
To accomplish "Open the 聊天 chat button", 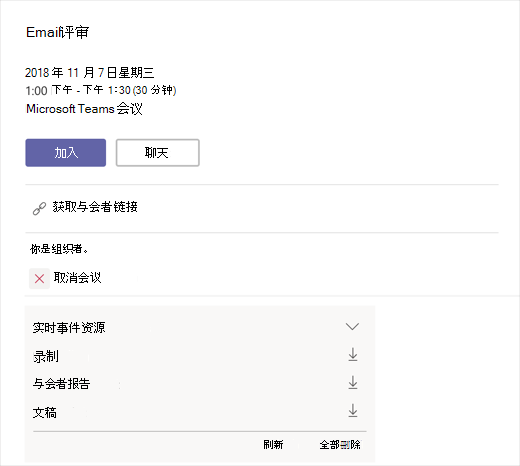I will [158, 153].
